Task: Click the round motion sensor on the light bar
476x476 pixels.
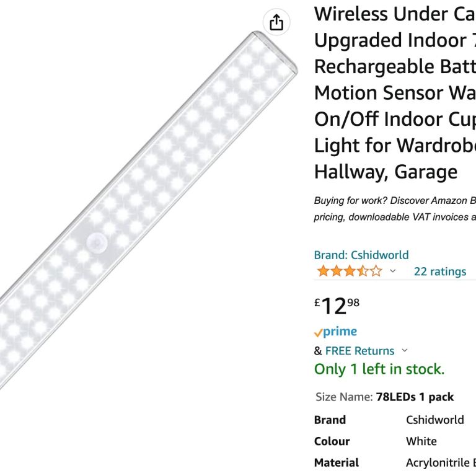Action: point(97,243)
